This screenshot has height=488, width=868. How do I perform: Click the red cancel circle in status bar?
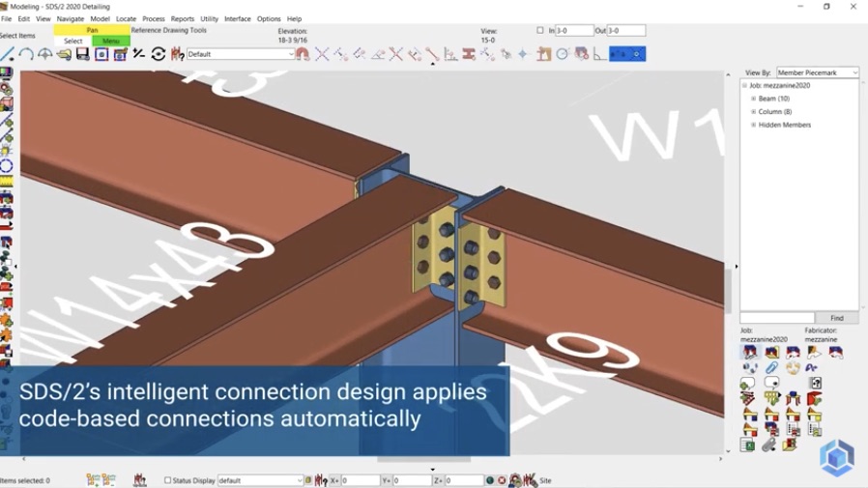click(x=502, y=480)
